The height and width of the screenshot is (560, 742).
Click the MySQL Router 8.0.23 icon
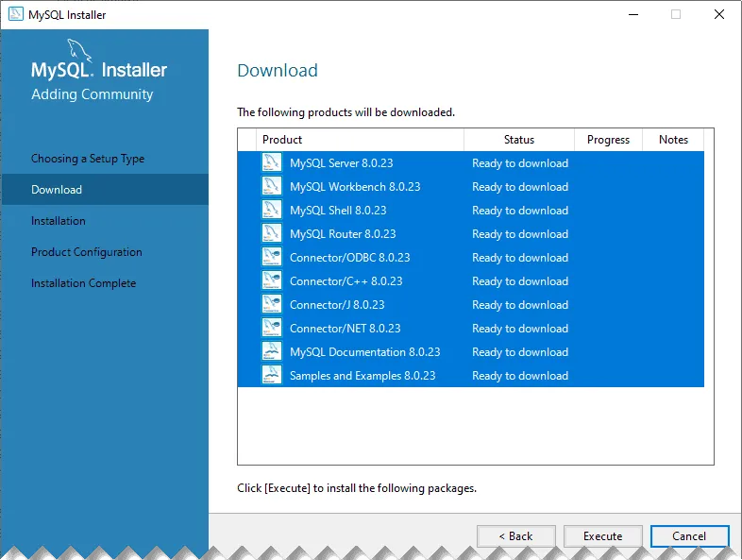(x=272, y=233)
